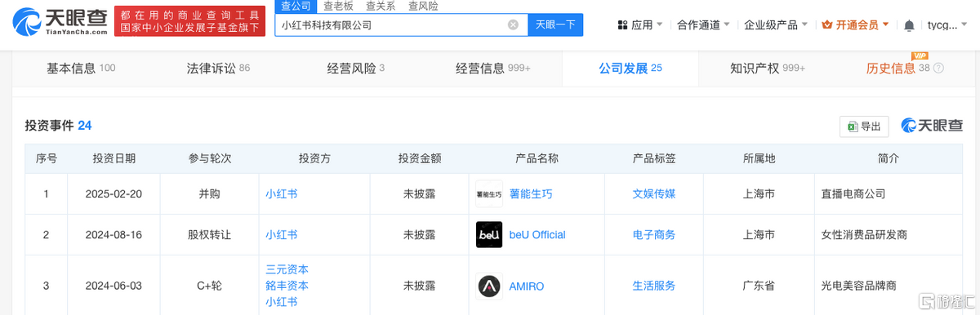980x315 pixels.
Task: Click the 参与轮次 column header
Action: pyautogui.click(x=210, y=158)
